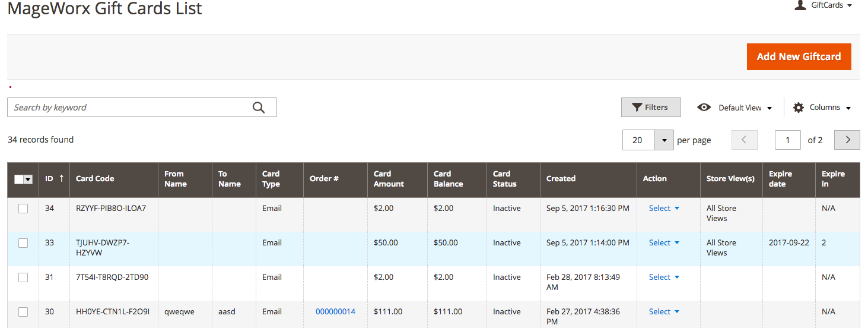Click the Search by keyword field
868x328 pixels.
pos(142,108)
